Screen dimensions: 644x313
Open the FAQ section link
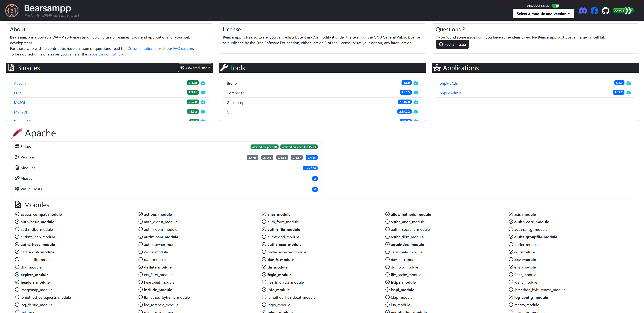[183, 48]
